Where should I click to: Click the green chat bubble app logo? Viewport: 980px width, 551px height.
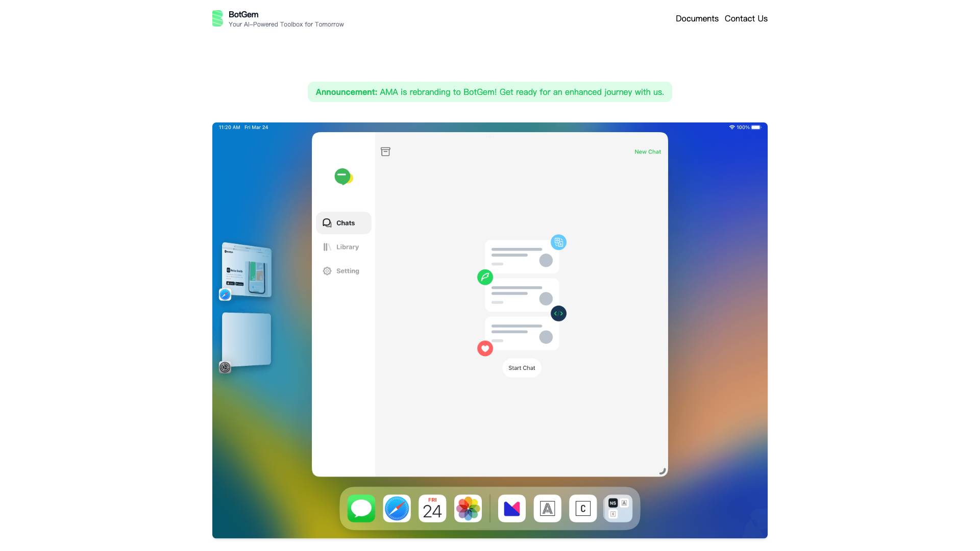344,177
